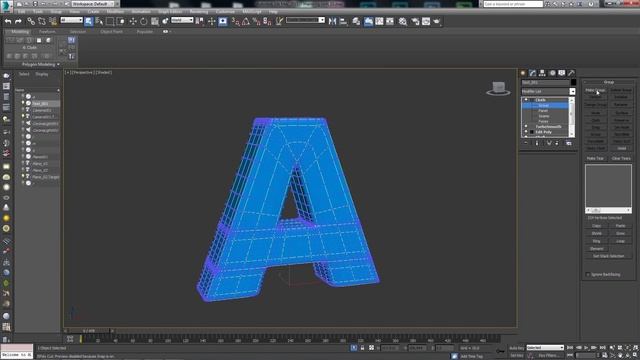Click the Render Production teapot icon
Viewport: 640px width, 360px height.
tap(437, 21)
